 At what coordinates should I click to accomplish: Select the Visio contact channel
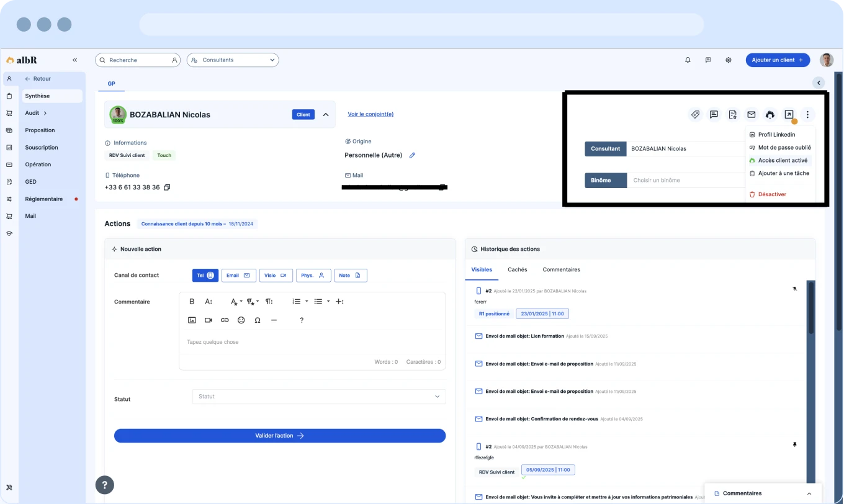[276, 275]
